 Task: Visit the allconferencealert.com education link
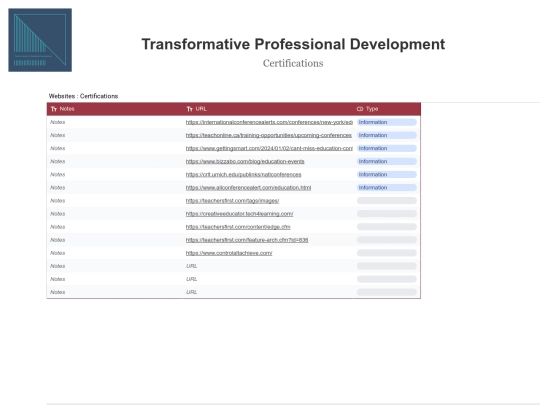pos(248,188)
